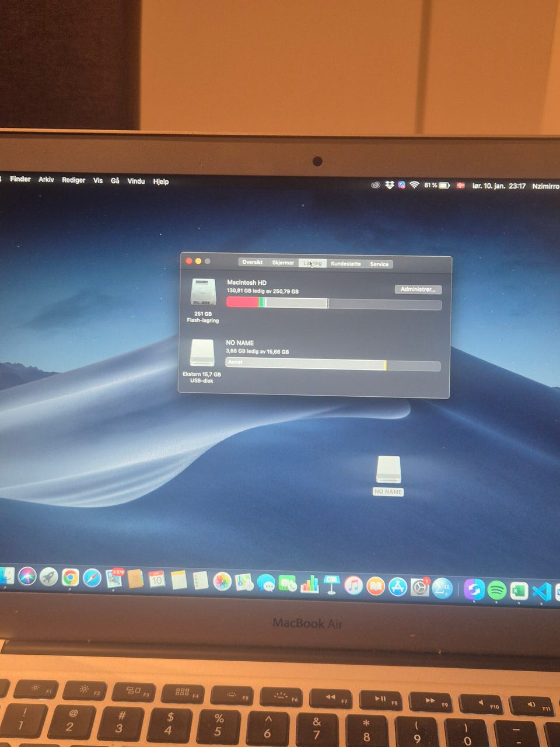Select the Lagring tab
Image resolution: width=560 pixels, height=747 pixels.
[x=313, y=263]
